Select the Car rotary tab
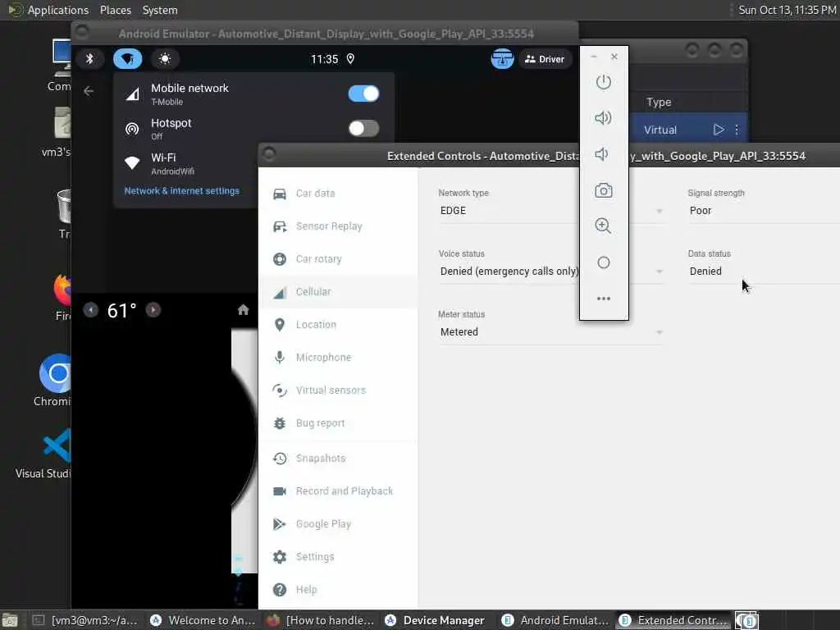Image resolution: width=840 pixels, height=630 pixels. pyautogui.click(x=338, y=258)
